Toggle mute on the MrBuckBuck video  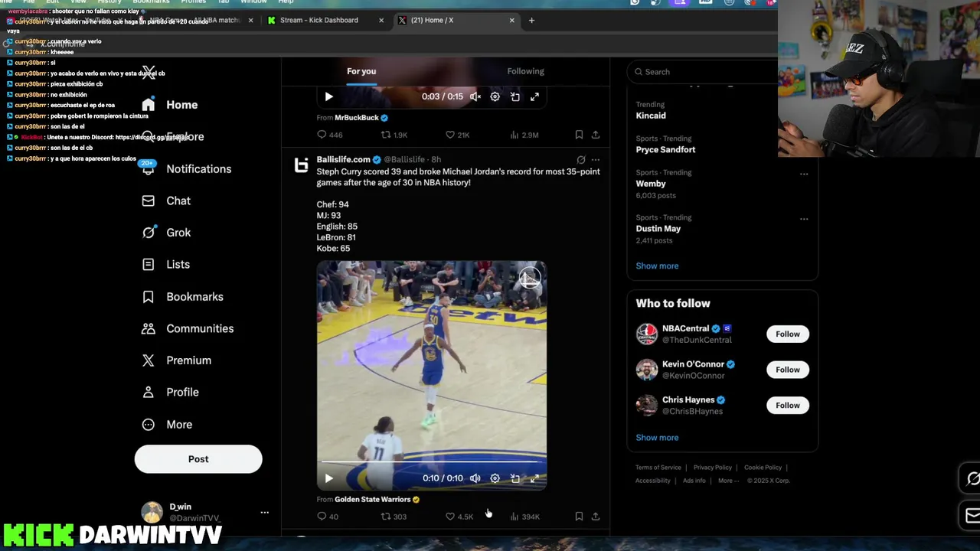[x=475, y=96]
